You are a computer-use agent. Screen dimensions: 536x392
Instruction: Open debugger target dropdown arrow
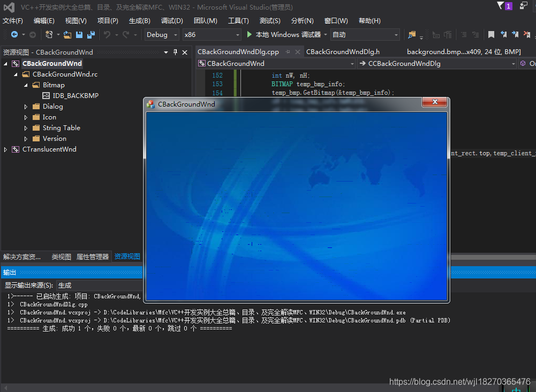click(326, 35)
